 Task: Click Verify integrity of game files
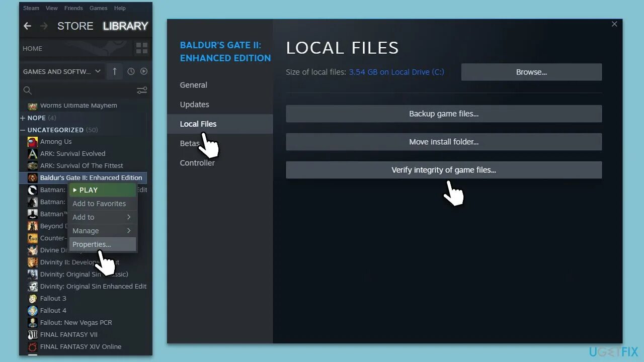coord(444,170)
